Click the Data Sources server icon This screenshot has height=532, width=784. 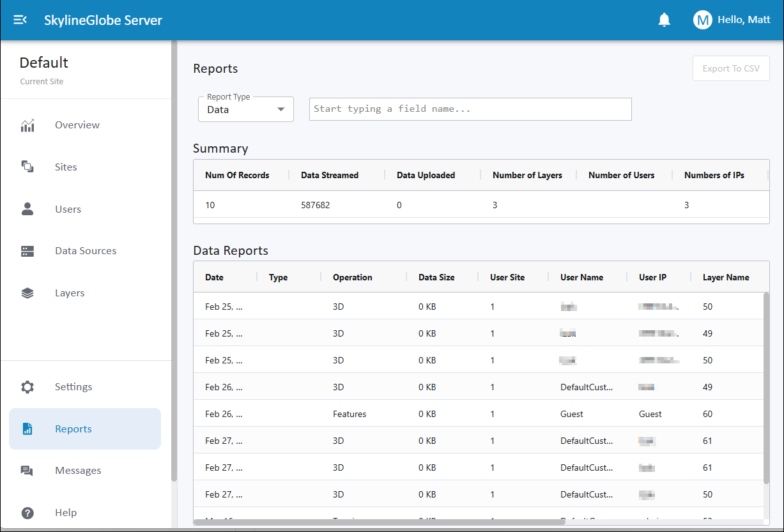tap(27, 251)
